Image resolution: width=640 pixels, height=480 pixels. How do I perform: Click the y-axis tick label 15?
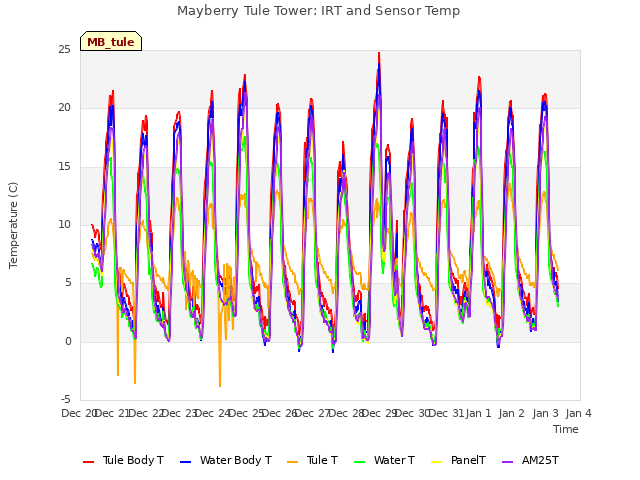64,167
